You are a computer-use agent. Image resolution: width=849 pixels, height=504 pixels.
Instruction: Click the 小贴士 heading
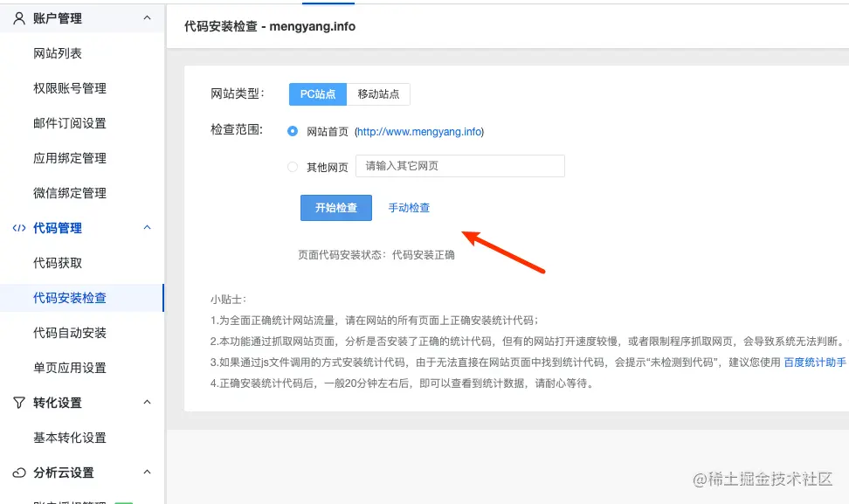(x=228, y=300)
